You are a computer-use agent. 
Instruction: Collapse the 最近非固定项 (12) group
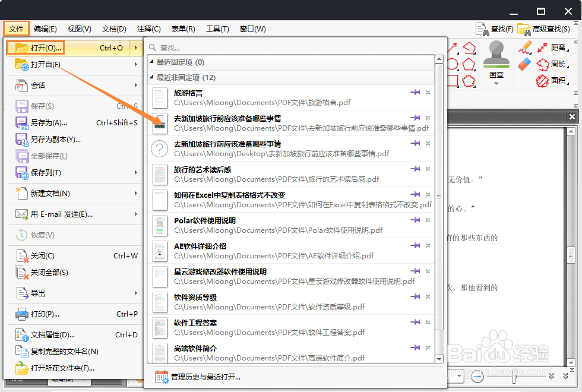click(x=151, y=77)
